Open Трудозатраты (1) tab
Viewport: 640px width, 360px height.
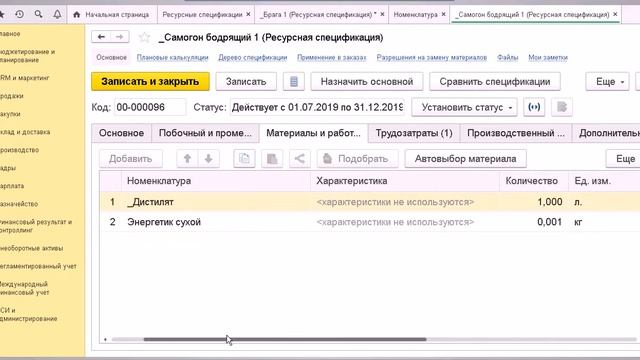414,133
